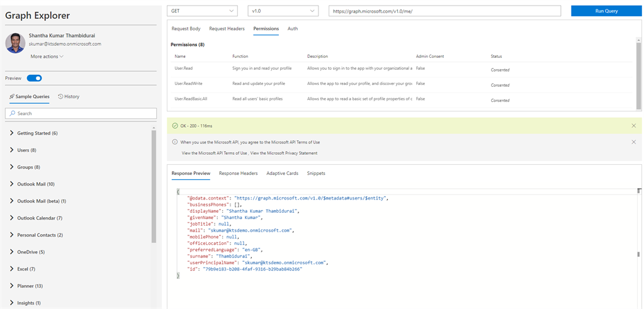Click the query URL input field
This screenshot has width=644, height=309.
pyautogui.click(x=445, y=11)
